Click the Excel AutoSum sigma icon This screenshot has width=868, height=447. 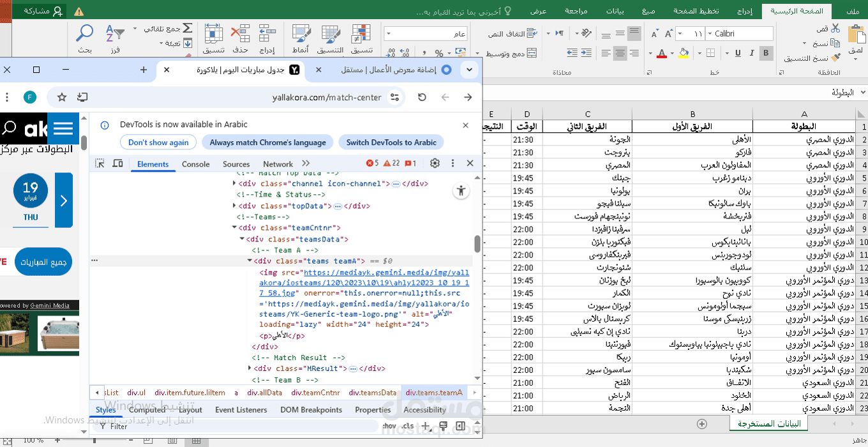[x=188, y=29]
